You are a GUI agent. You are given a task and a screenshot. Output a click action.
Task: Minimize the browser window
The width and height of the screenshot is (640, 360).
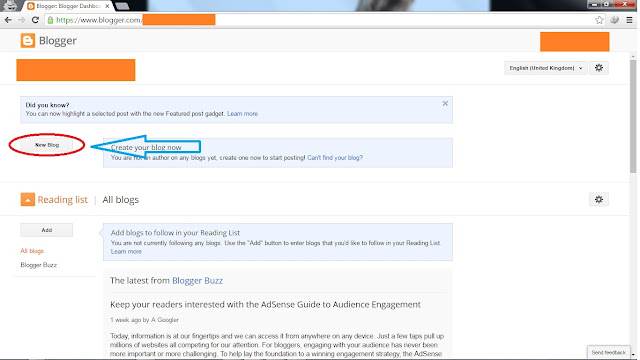pyautogui.click(x=595, y=4)
